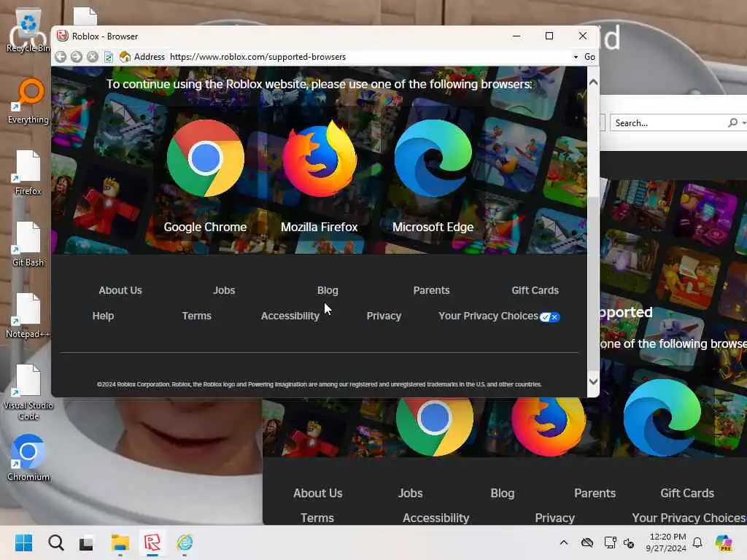This screenshot has height=560, width=747.
Task: Click the scroll down arrow of page scrollbar
Action: (593, 381)
